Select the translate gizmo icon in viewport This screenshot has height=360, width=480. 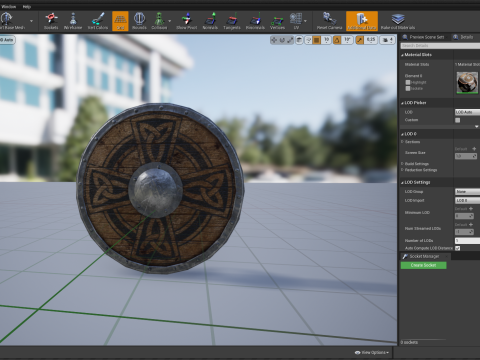274,40
